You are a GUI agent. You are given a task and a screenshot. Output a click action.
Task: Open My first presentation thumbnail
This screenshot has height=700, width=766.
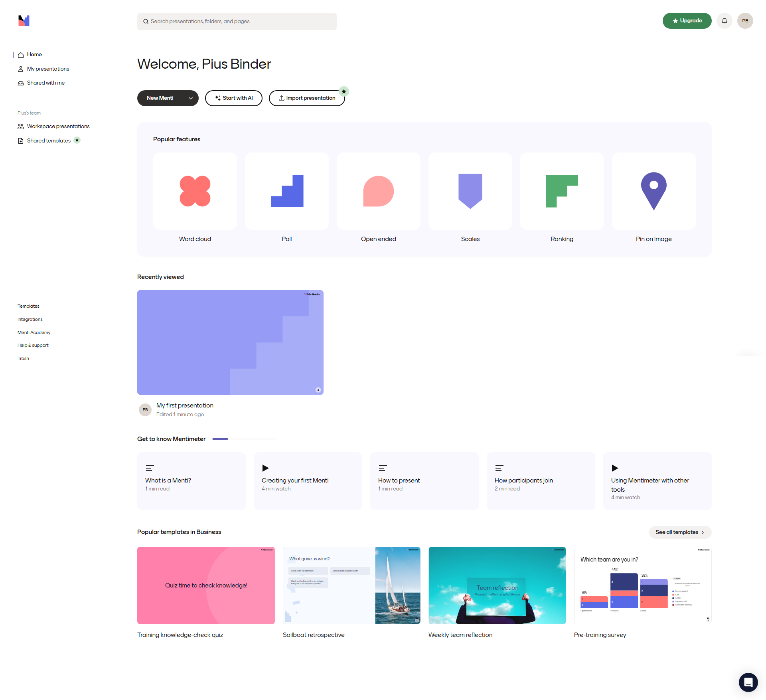click(230, 342)
